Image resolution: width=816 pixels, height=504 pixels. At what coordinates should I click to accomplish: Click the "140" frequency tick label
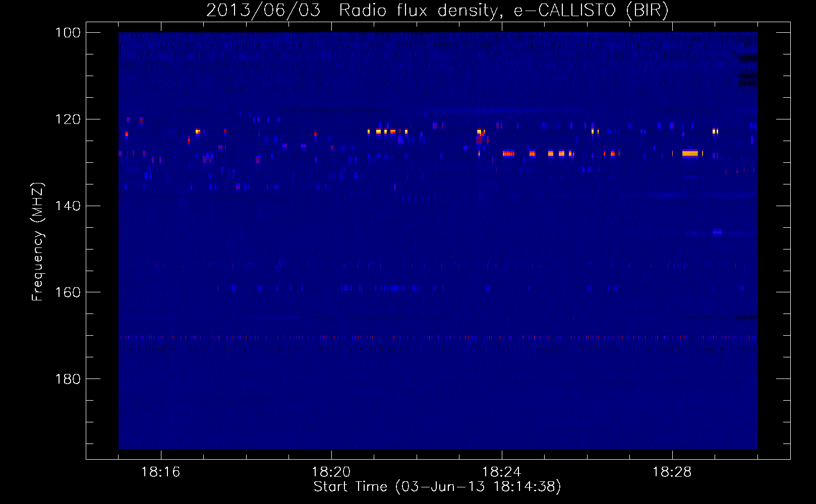(67, 206)
